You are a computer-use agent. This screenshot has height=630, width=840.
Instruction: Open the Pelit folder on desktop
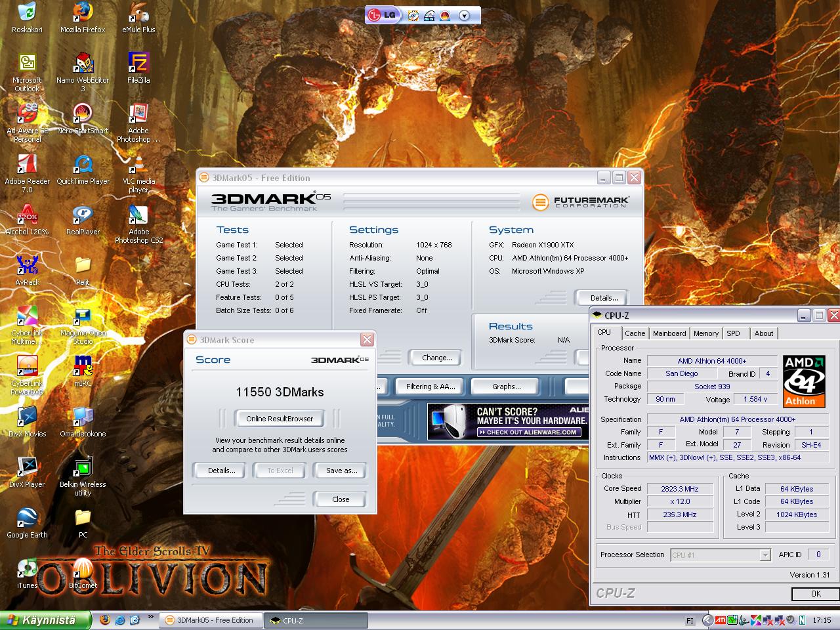click(83, 270)
